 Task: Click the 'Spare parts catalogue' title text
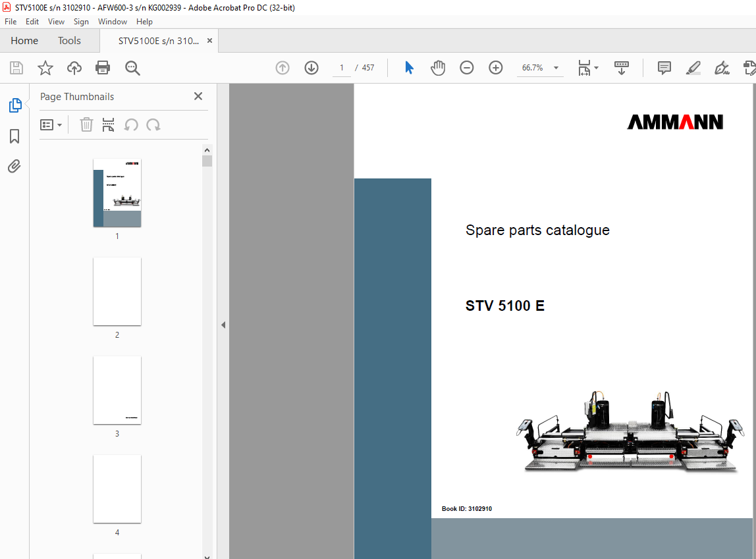pyautogui.click(x=537, y=230)
